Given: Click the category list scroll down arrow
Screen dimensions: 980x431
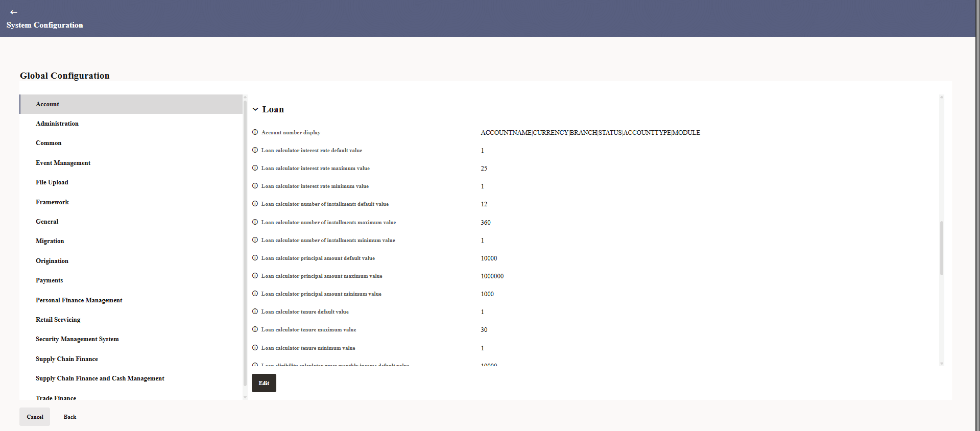Looking at the screenshot, I should click(x=245, y=397).
